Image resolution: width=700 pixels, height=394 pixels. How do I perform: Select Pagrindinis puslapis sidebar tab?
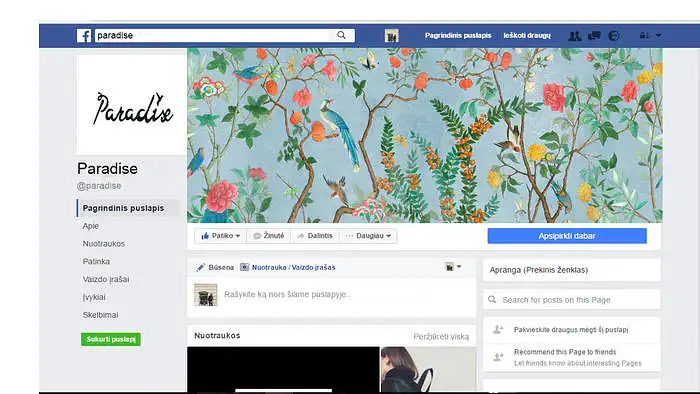(128, 208)
